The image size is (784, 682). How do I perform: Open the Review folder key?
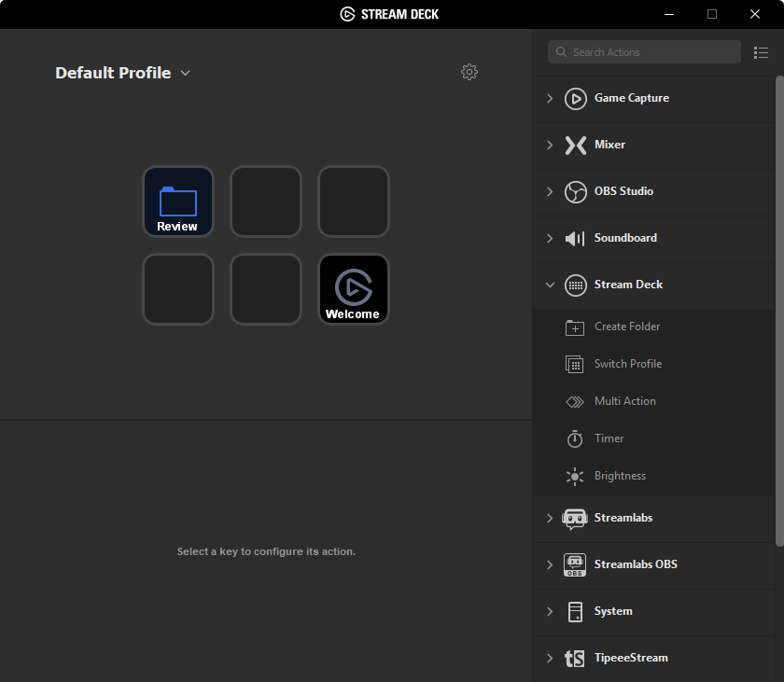pos(178,202)
